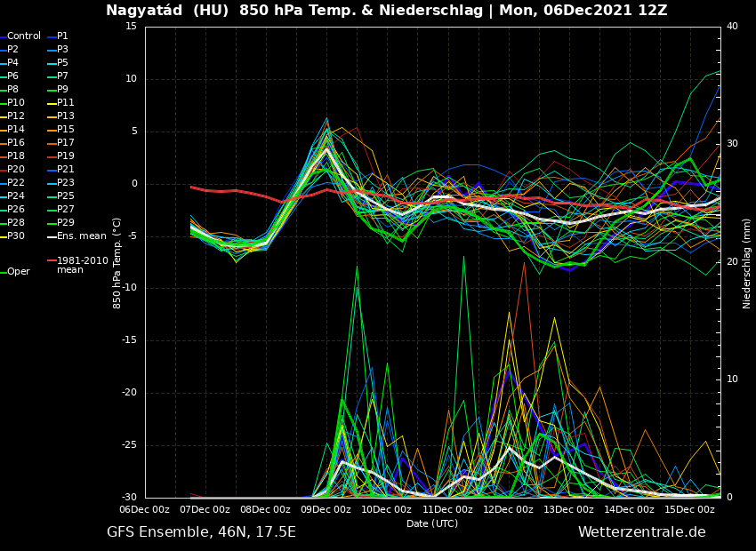The height and width of the screenshot is (551, 756).
Task: Select the 15Dec 00z date tick label
Action: click(x=689, y=509)
